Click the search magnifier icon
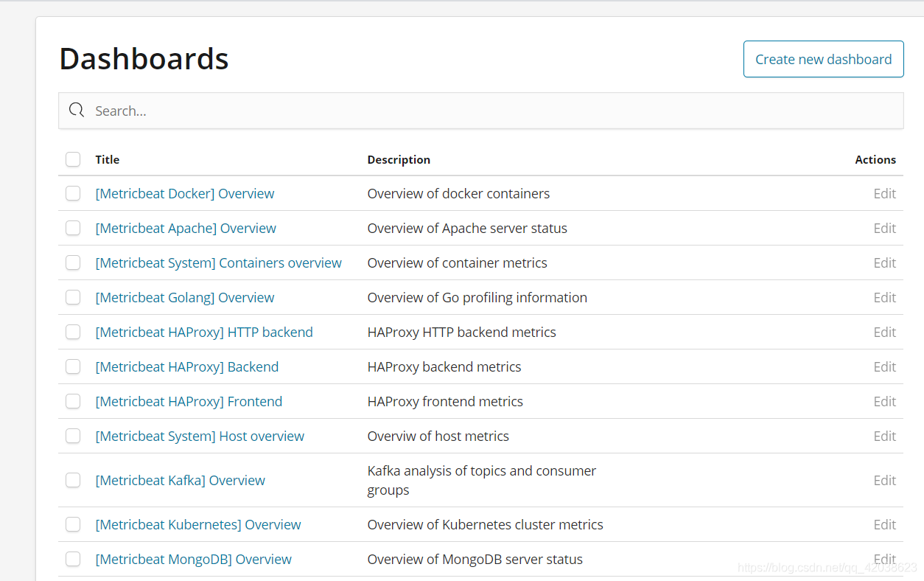924x581 pixels. [x=77, y=111]
